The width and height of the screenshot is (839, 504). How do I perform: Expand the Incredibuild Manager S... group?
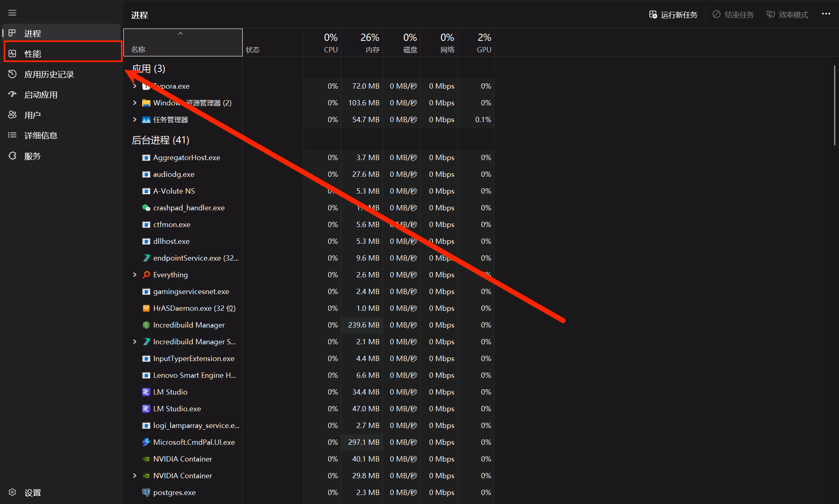pos(134,342)
